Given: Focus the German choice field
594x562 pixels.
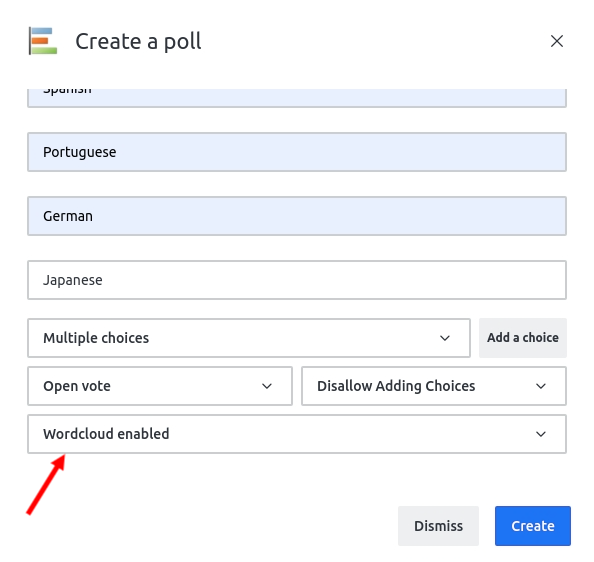Looking at the screenshot, I should click(x=297, y=216).
